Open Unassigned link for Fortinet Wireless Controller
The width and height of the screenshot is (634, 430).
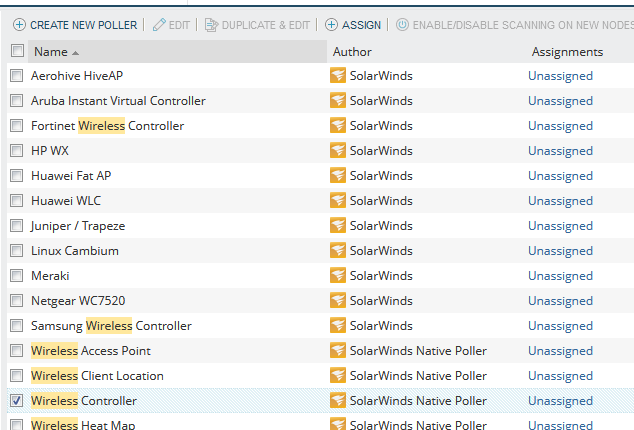[560, 126]
